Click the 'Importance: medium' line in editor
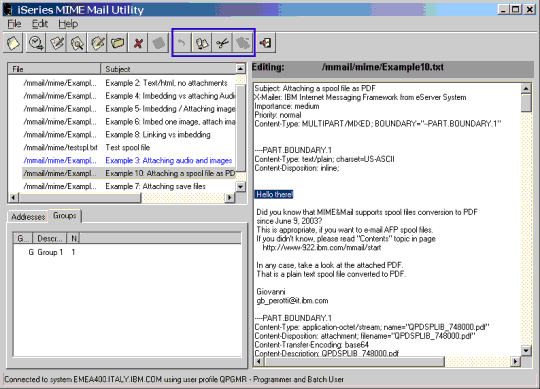The width and height of the screenshot is (540, 389). point(287,106)
